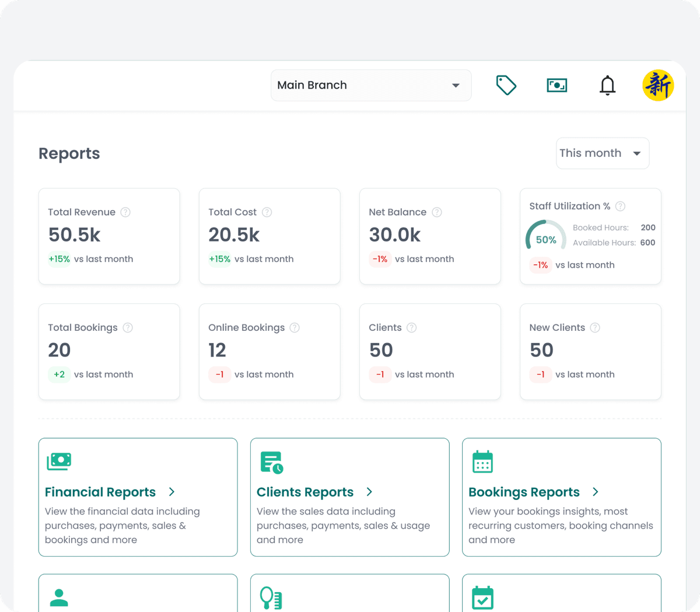The width and height of the screenshot is (700, 612).
Task: Click the person icon on the bottom-left card
Action: (x=58, y=596)
